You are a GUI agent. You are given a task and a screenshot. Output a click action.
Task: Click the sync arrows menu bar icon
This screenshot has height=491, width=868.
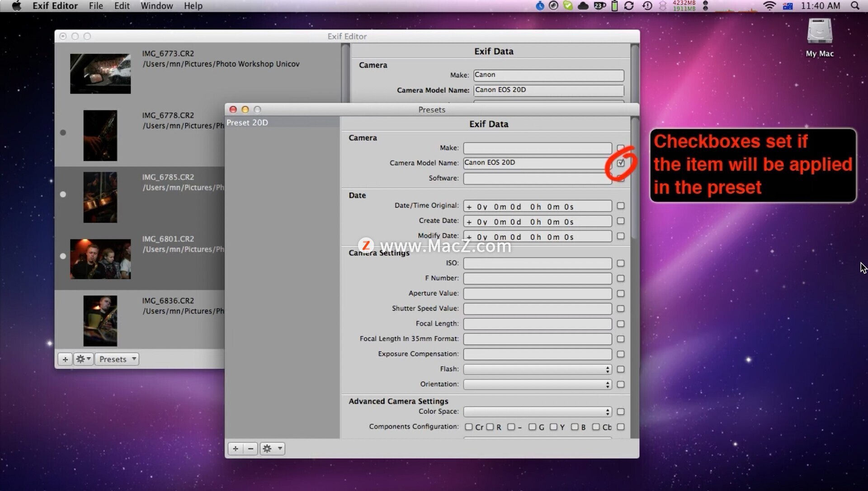pos(629,6)
